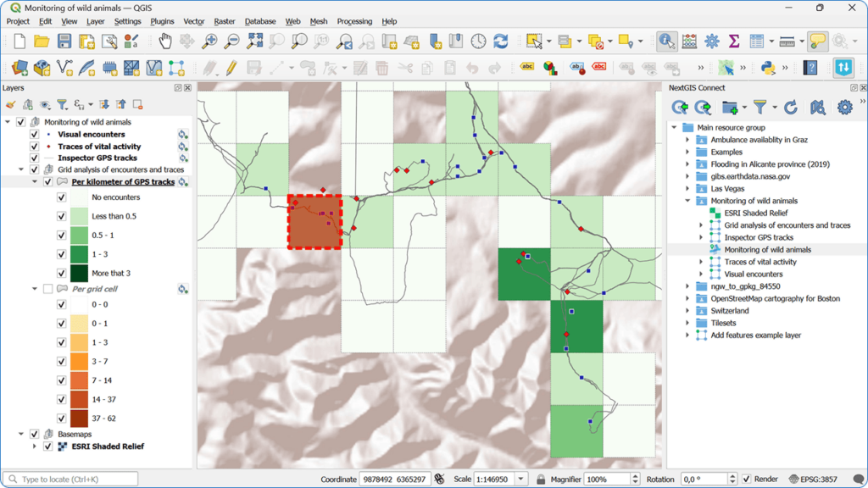Image resolution: width=868 pixels, height=488 pixels.
Task: Select the Pan Map tool
Action: click(x=165, y=40)
